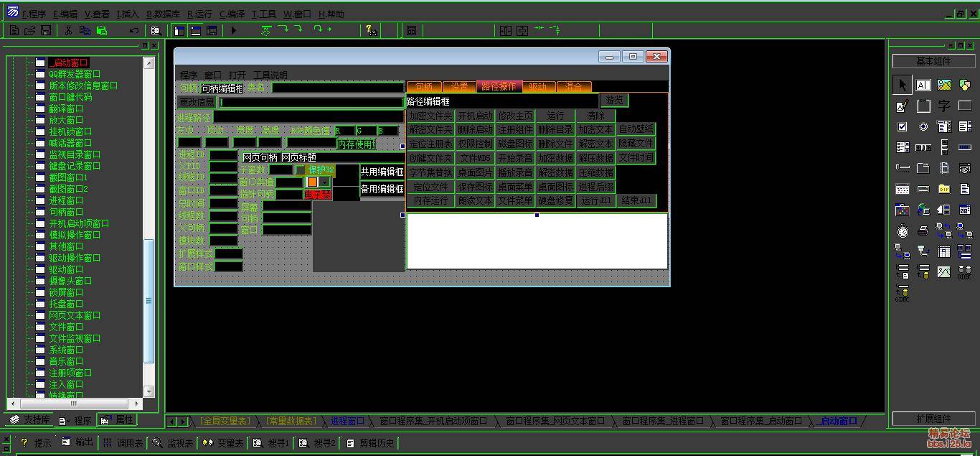The height and width of the screenshot is (456, 980).
Task: Select the ODBC database component on last row
Action: point(903,293)
